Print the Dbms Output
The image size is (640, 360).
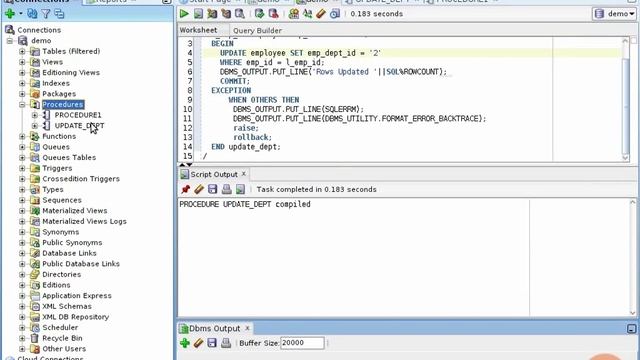pos(226,343)
